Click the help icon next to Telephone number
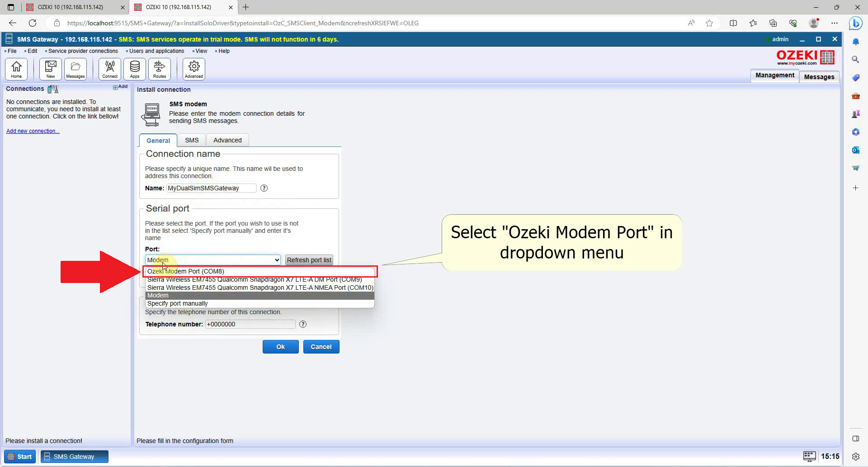 (x=303, y=324)
